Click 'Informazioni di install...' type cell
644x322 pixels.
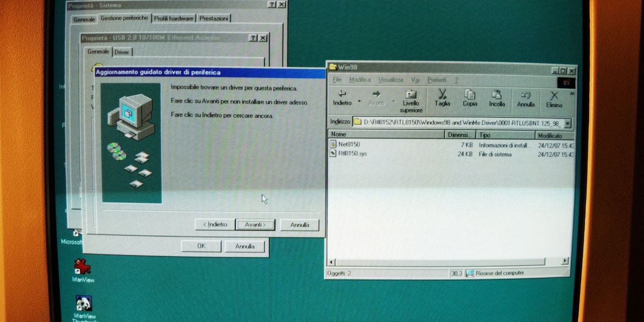click(x=505, y=145)
